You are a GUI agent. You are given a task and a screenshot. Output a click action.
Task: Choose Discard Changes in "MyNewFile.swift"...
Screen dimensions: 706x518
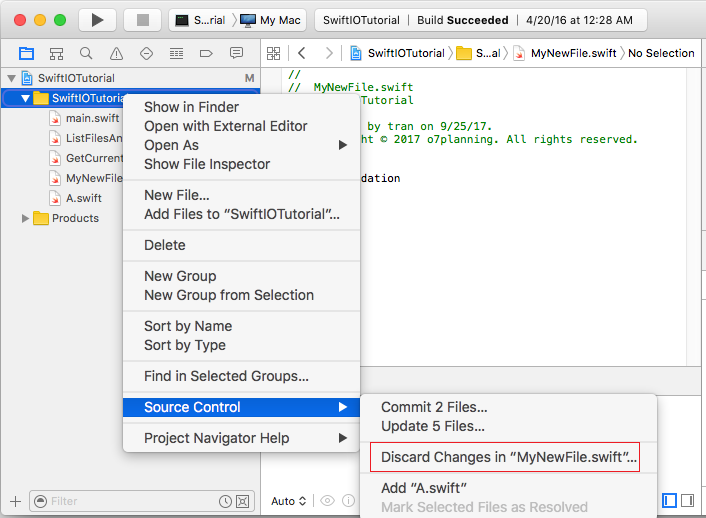pyautogui.click(x=508, y=457)
